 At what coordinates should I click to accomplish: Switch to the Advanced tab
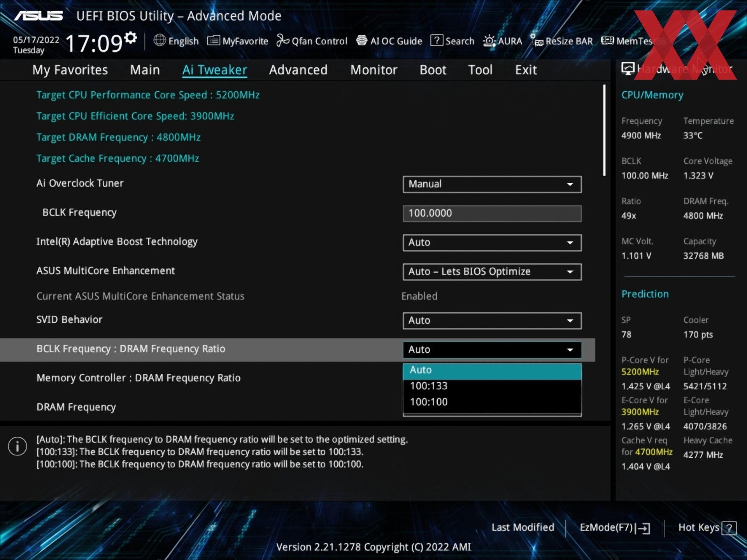[298, 70]
